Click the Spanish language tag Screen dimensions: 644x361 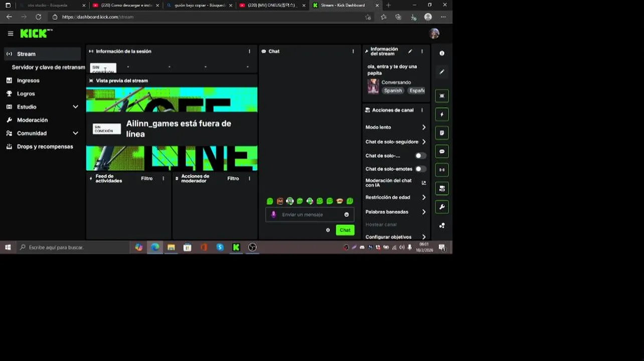(393, 91)
